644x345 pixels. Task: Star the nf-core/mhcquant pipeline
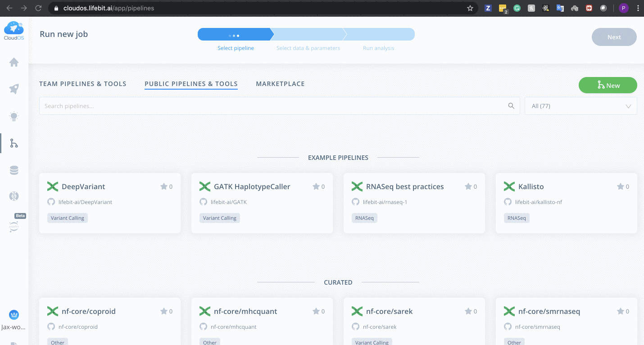click(316, 311)
